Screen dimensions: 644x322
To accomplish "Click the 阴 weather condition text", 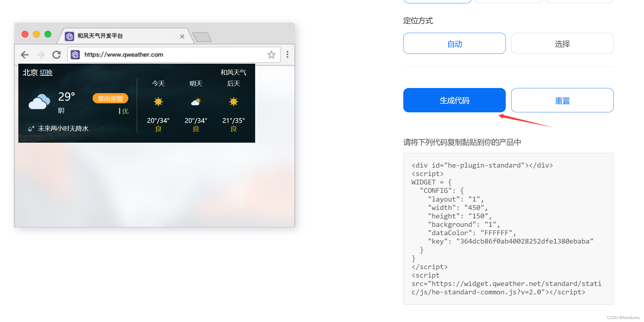I will (61, 111).
